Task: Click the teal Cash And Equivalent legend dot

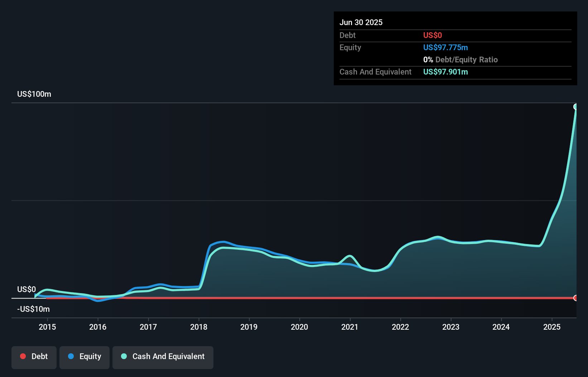Action: [x=124, y=356]
